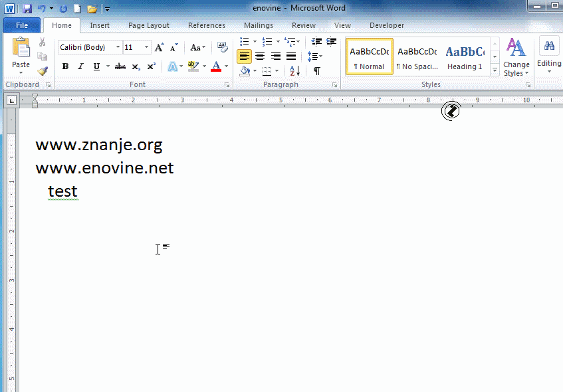The image size is (563, 392).
Task: Switch to the Insert tab
Action: click(x=100, y=25)
